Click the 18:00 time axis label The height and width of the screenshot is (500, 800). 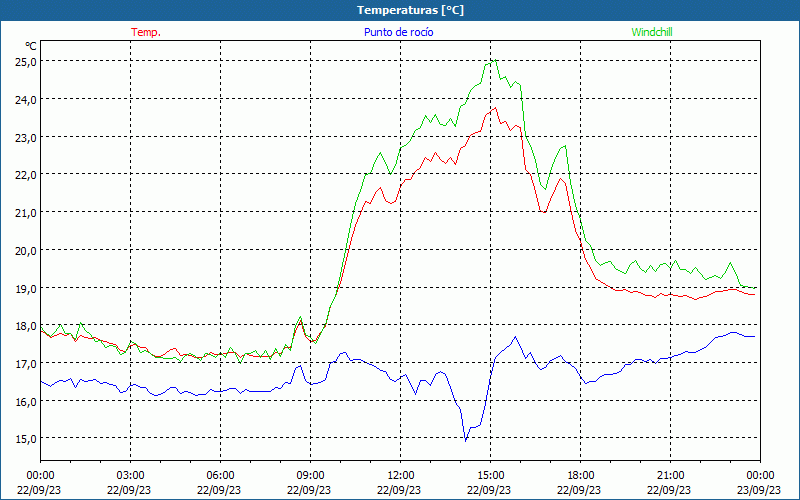click(x=581, y=475)
